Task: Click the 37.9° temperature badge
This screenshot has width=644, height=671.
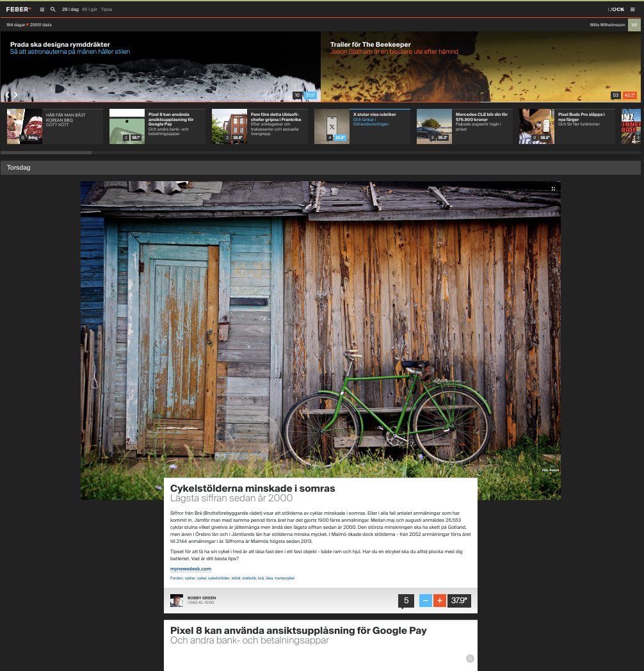Action: click(x=459, y=601)
